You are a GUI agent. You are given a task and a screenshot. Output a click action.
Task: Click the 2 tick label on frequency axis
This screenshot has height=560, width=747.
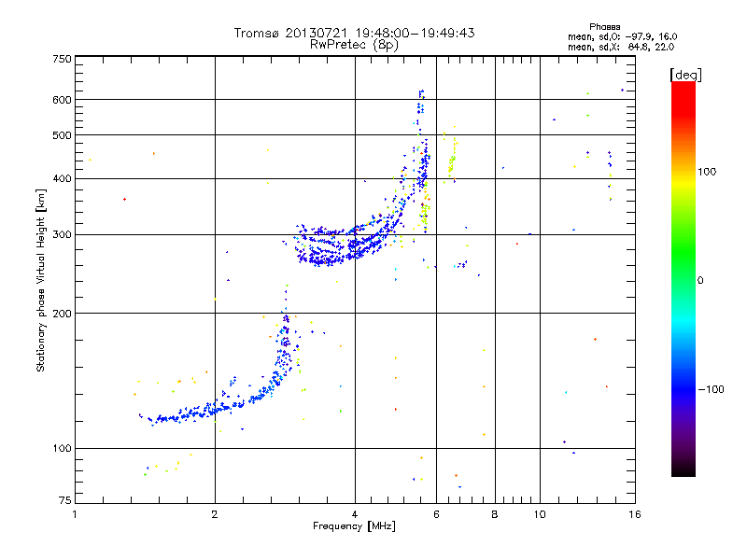click(x=215, y=514)
